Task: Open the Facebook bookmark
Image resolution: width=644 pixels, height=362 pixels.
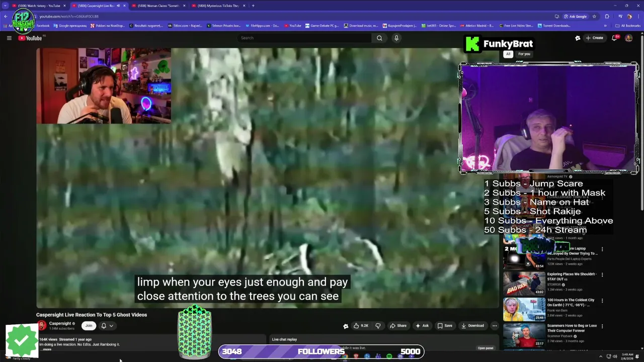Action: coord(42,26)
